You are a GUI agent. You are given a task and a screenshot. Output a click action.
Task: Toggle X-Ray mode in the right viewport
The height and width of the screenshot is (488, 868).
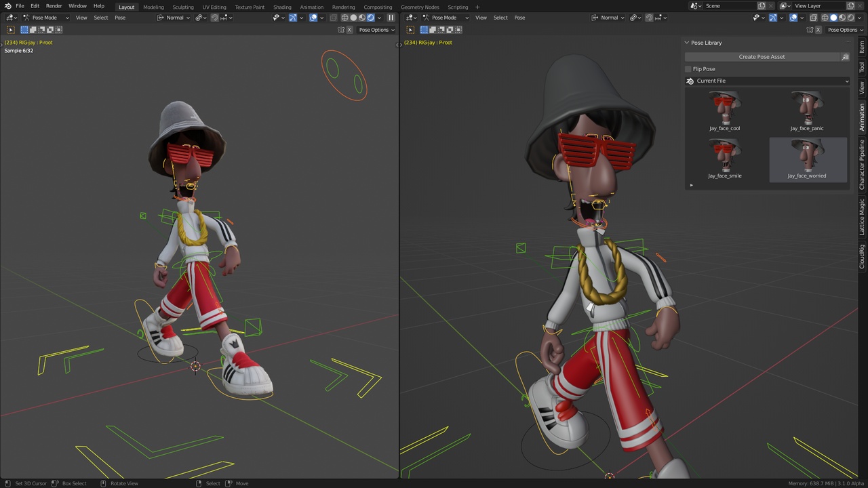[x=813, y=18]
